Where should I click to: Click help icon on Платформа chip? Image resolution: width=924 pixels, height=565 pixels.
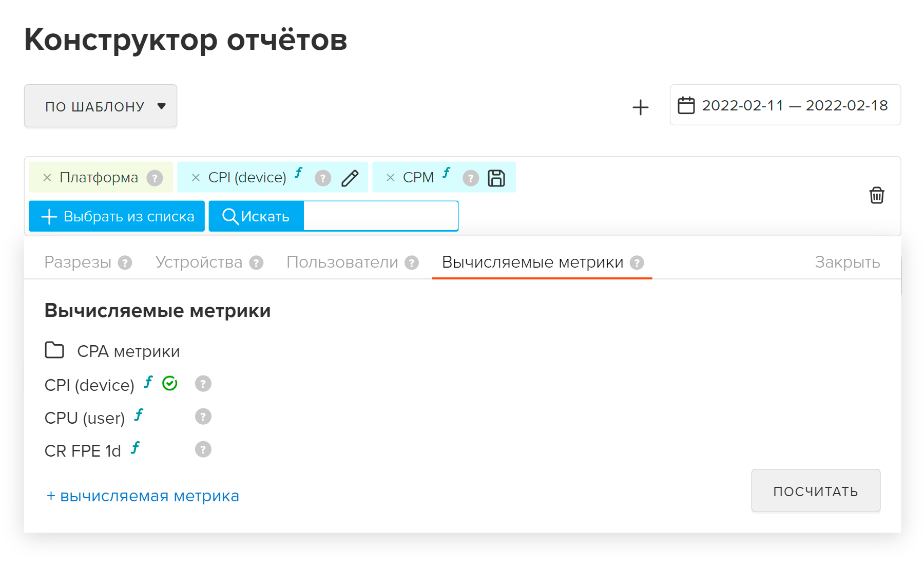point(155,178)
